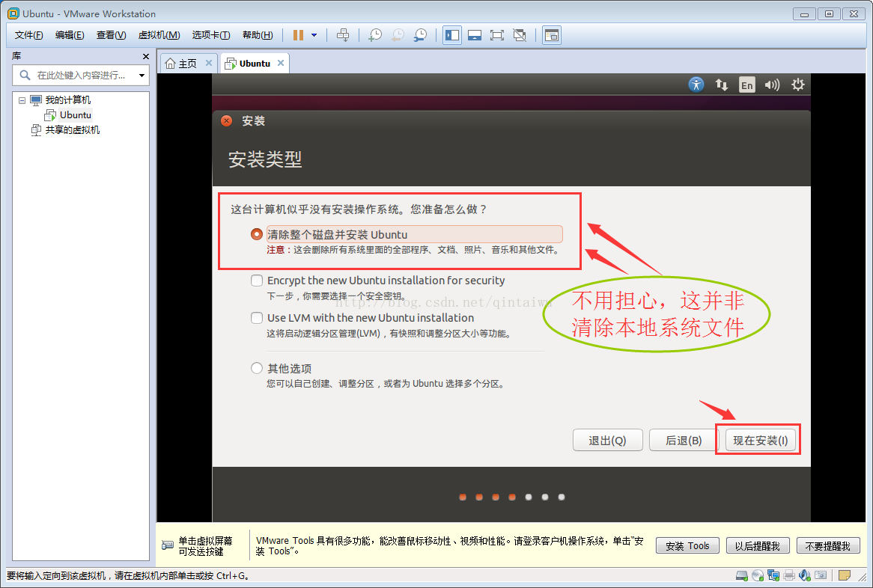Open the 文件(F) menu

29,35
